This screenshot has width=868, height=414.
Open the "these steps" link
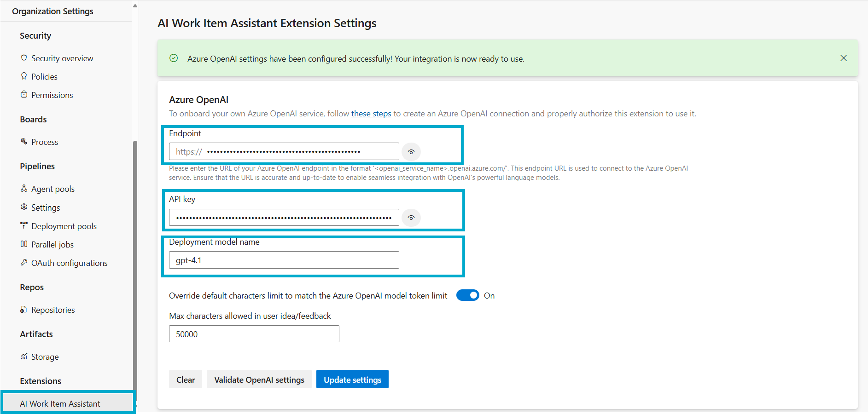coord(371,114)
